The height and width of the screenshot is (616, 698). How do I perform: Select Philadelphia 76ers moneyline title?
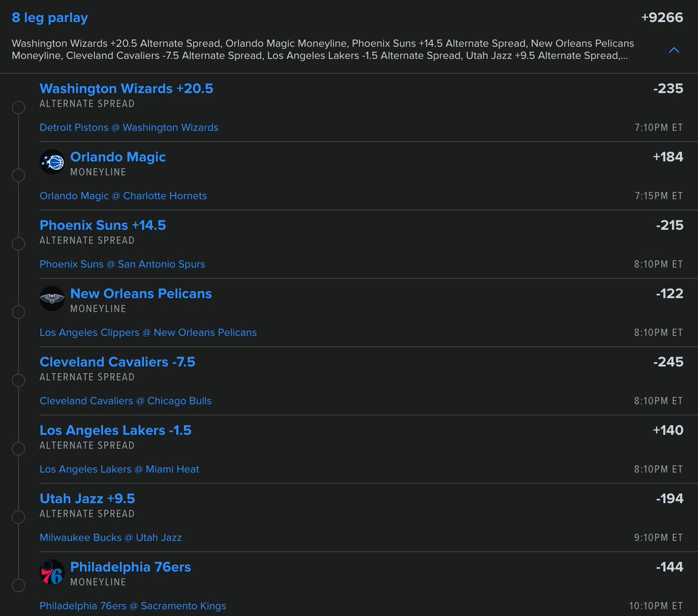click(x=131, y=567)
